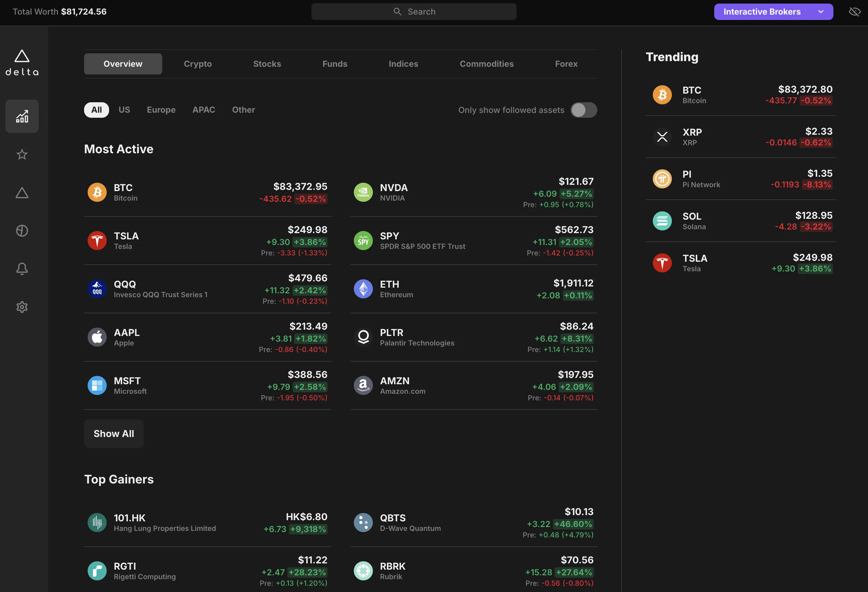This screenshot has width=868, height=592.
Task: Click the magnifier icon in the search bar
Action: point(397,11)
